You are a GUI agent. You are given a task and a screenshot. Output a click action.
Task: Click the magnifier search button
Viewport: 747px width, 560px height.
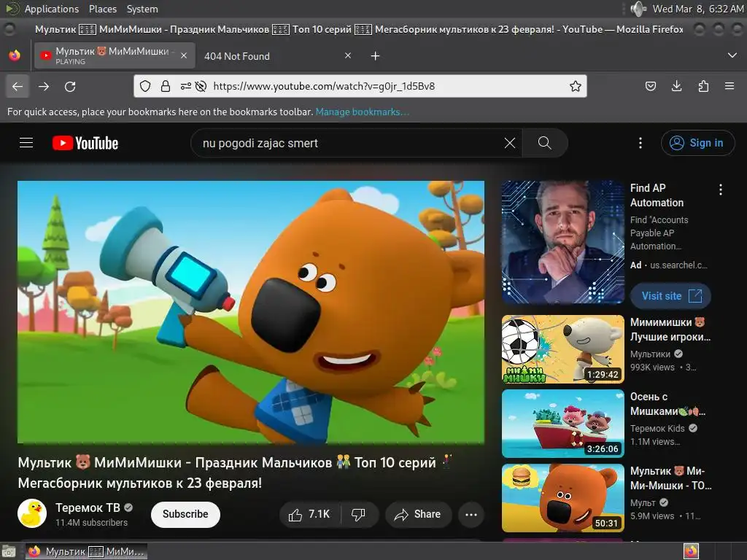click(x=544, y=143)
